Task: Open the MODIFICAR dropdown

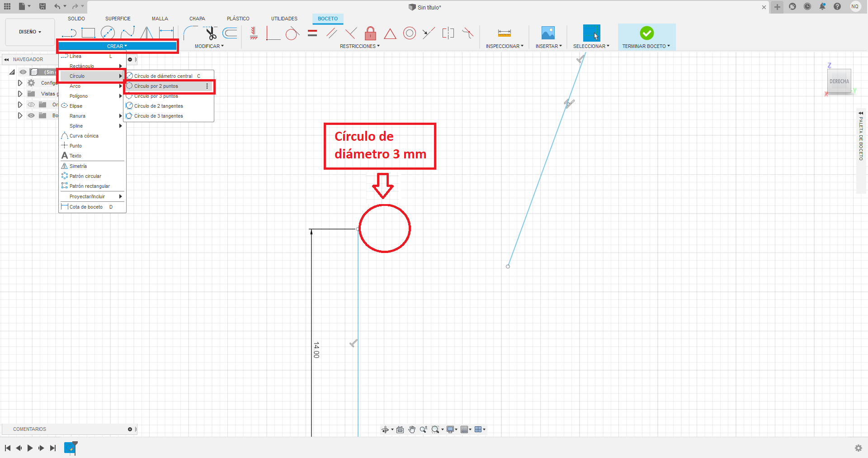Action: tap(209, 46)
